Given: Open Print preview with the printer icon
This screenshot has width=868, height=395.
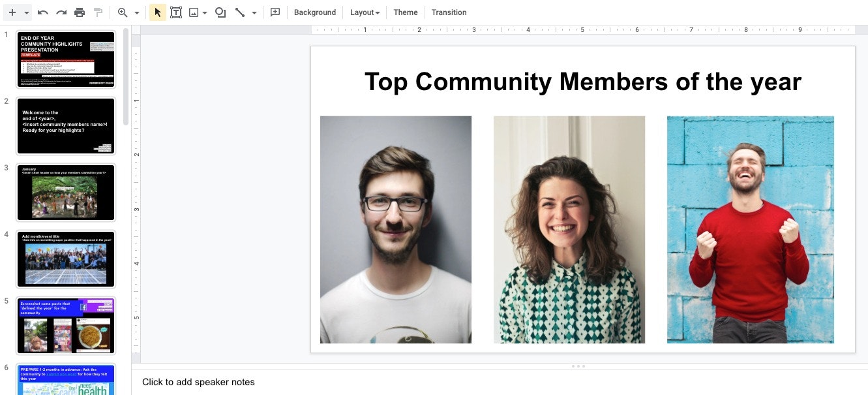Looking at the screenshot, I should tap(79, 12).
